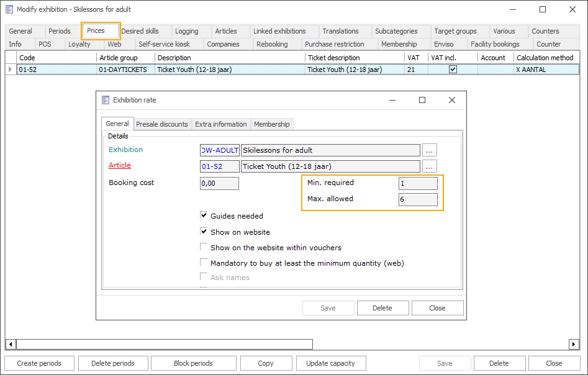Open the Article lookup ellipsis button
Viewport: 588px width, 375px height.
[x=430, y=166]
